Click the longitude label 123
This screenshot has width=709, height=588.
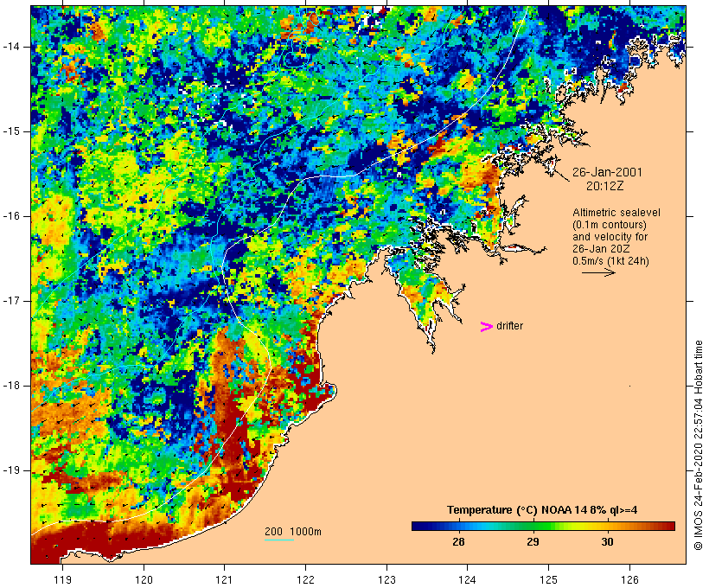pyautogui.click(x=386, y=580)
